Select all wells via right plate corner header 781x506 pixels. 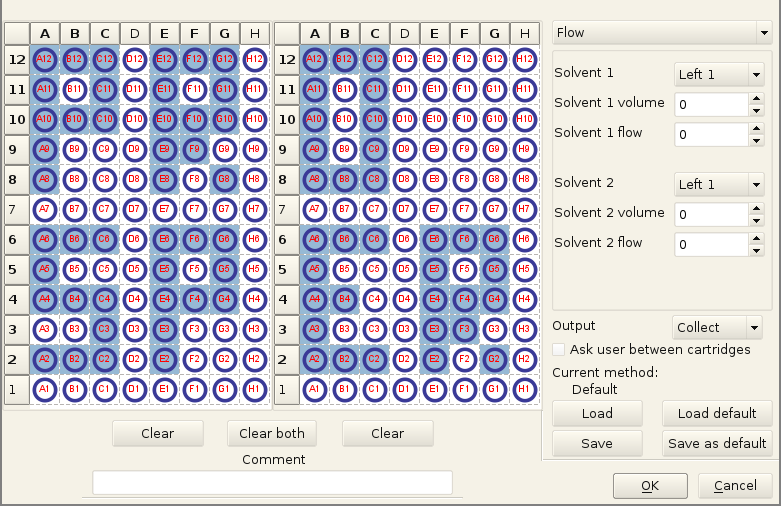[x=287, y=34]
